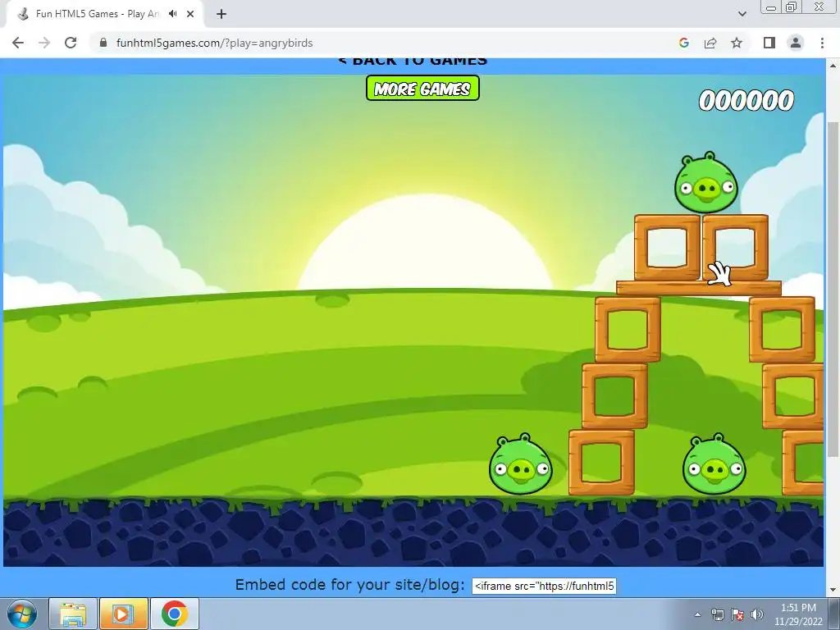Reload the page with the refresh icon

coord(71,43)
